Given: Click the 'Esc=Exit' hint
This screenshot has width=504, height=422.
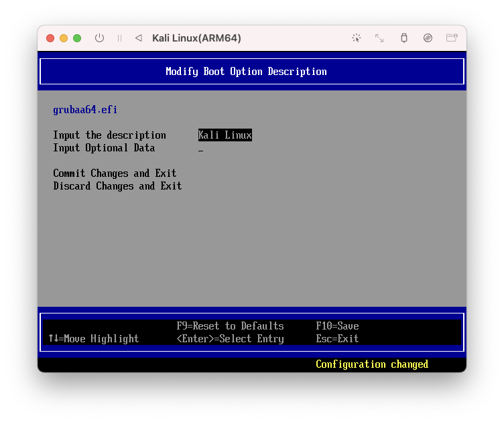Looking at the screenshot, I should [337, 339].
